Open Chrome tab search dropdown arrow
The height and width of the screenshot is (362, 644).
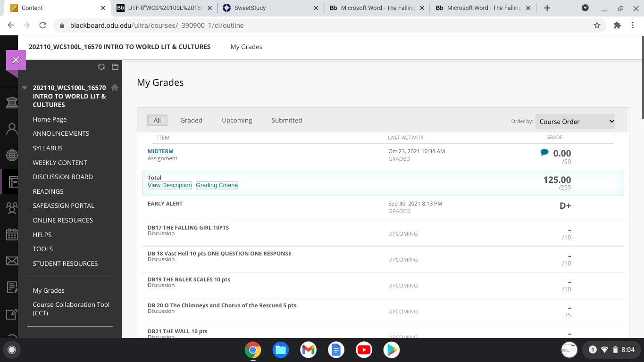coord(585,8)
